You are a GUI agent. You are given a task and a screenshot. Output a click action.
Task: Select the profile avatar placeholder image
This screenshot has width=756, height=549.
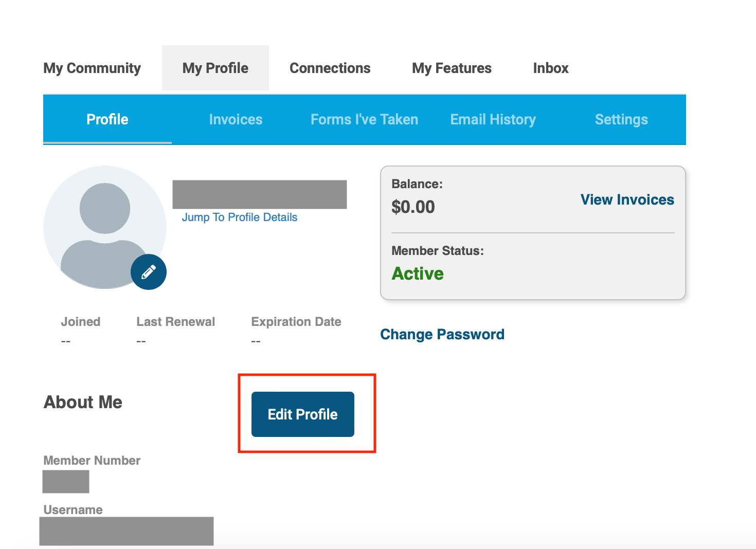coord(105,227)
